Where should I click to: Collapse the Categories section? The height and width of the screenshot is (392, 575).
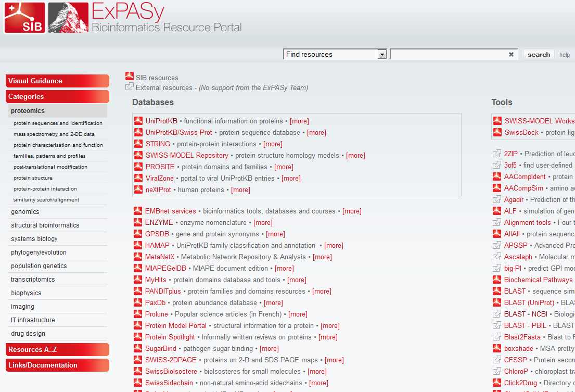[57, 96]
